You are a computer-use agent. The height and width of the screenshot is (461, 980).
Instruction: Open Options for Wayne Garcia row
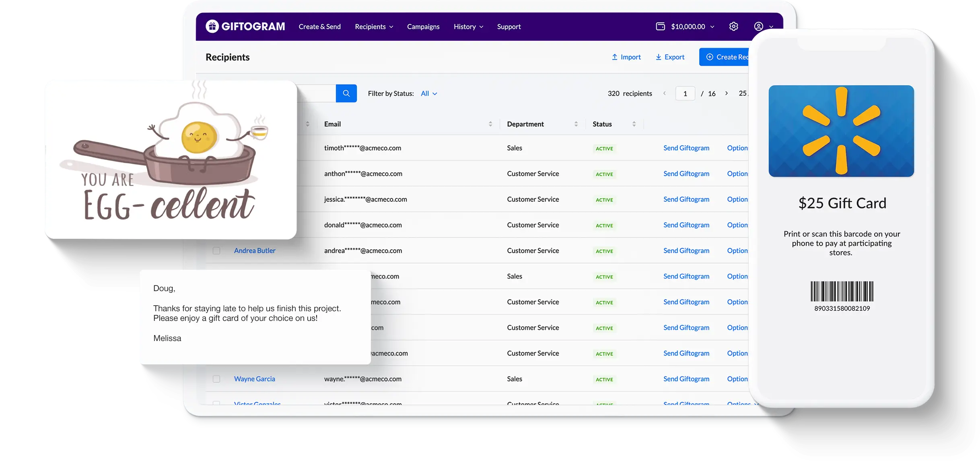737,379
